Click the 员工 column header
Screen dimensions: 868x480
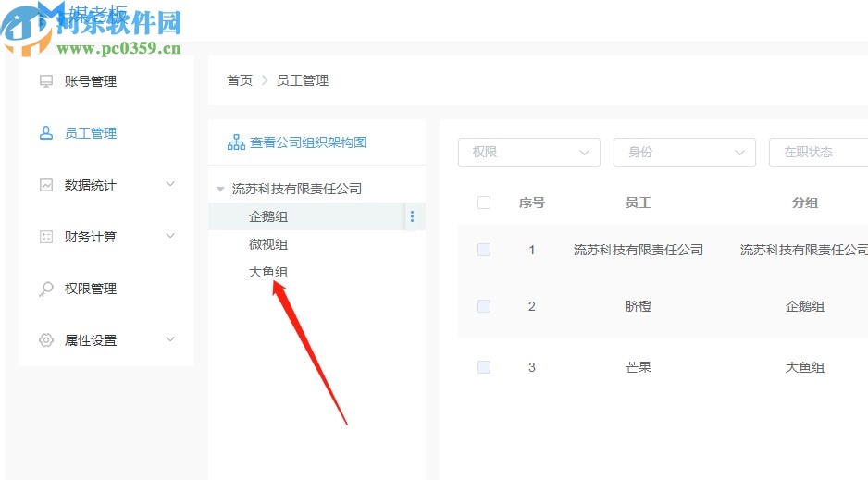639,203
